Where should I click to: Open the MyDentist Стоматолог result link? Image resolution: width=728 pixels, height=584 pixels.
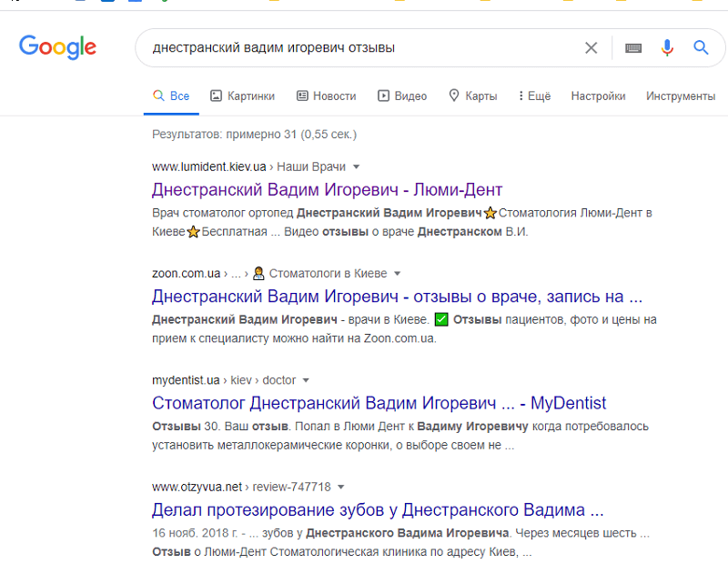point(379,403)
